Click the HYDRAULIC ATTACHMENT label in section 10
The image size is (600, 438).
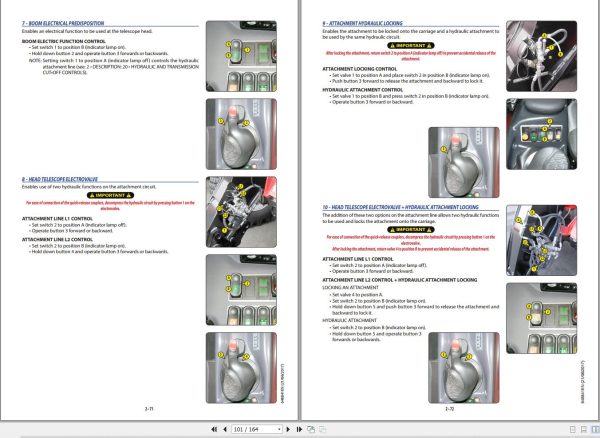tap(349, 320)
